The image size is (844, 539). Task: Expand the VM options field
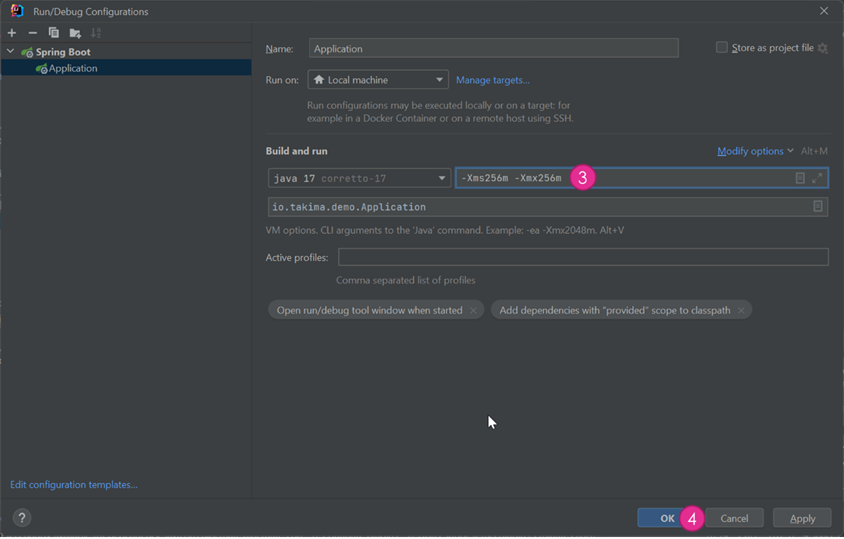pyautogui.click(x=817, y=178)
